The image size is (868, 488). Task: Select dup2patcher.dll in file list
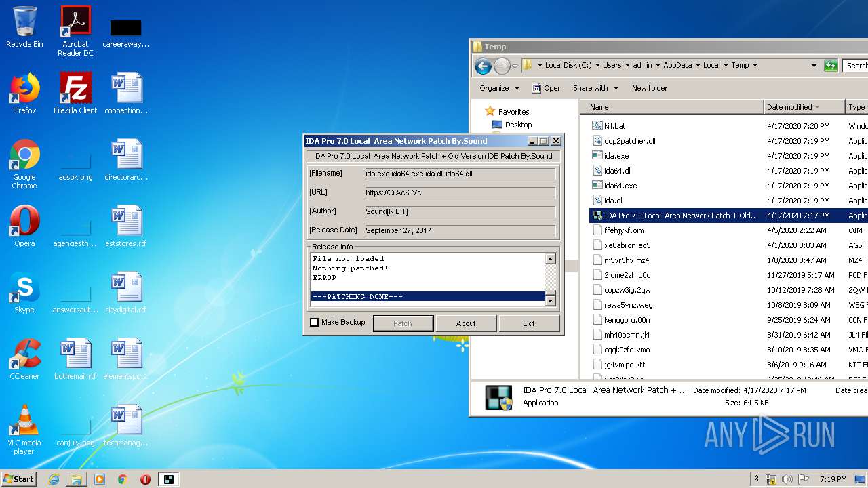coord(629,141)
